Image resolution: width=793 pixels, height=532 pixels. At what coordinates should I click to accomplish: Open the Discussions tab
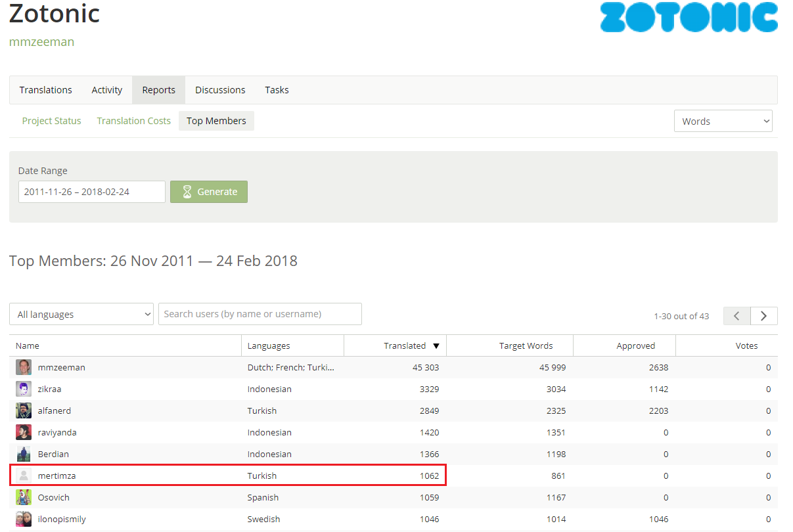220,90
